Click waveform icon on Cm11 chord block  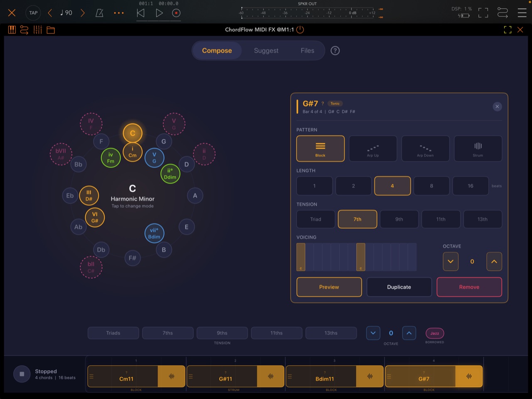[x=171, y=377]
